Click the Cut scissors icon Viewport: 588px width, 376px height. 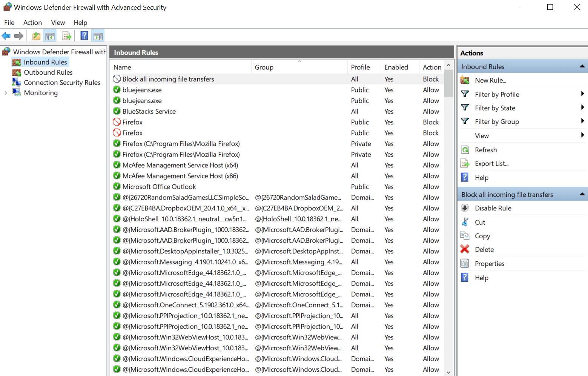(465, 222)
